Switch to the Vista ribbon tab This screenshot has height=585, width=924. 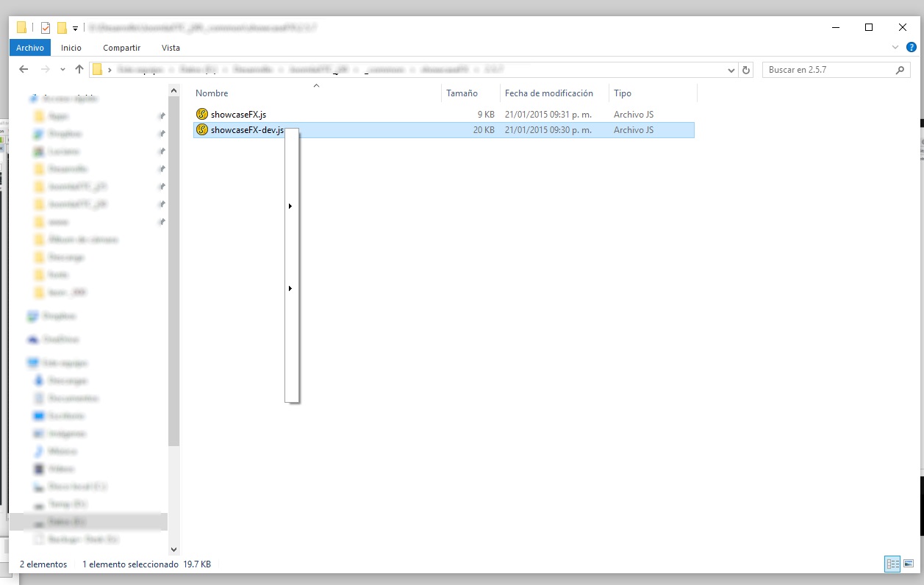point(171,48)
